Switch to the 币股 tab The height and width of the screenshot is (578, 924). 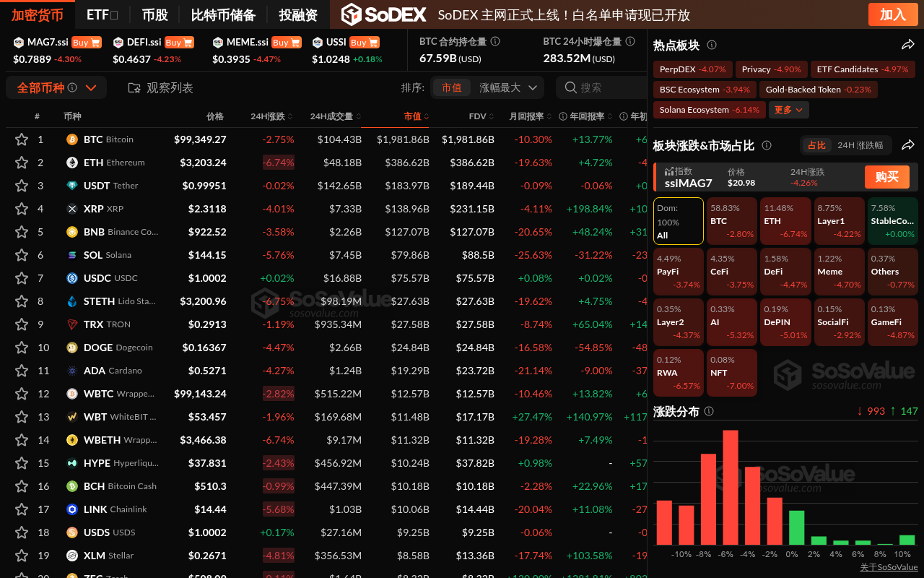tap(154, 14)
